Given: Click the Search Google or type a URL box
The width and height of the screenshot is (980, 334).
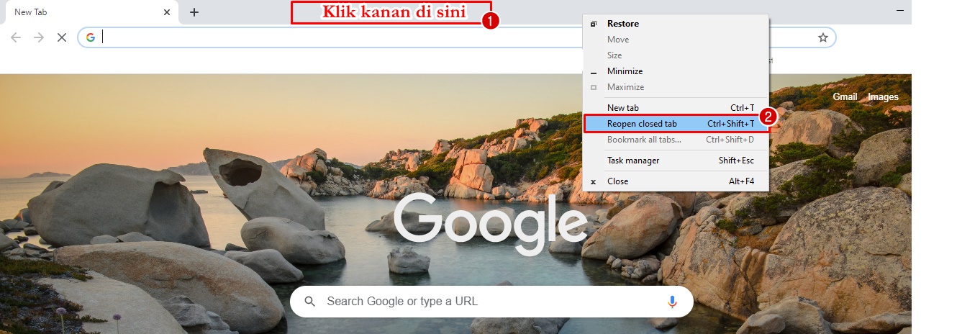Looking at the screenshot, I should click(491, 302).
